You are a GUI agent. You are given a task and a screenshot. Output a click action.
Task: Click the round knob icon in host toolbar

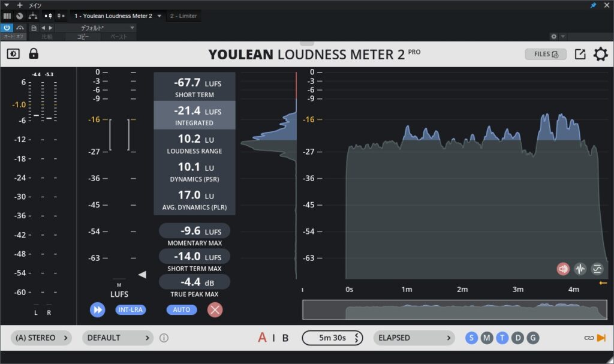20,16
